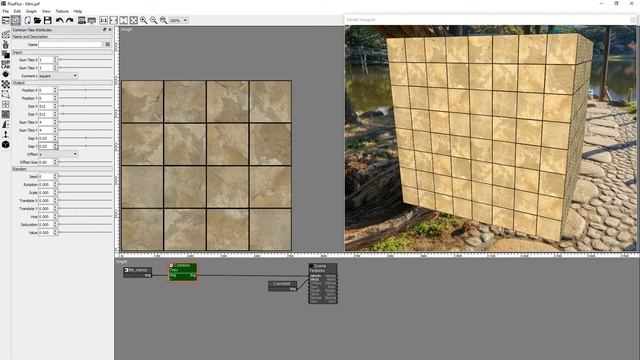640x360 pixels.
Task: Click the Gap X slider track
Action: point(86,138)
